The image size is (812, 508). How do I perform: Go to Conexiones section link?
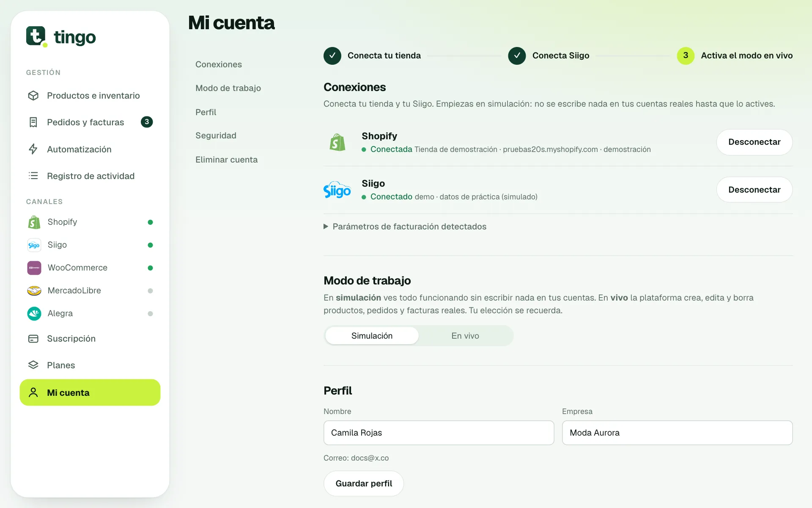[219, 64]
